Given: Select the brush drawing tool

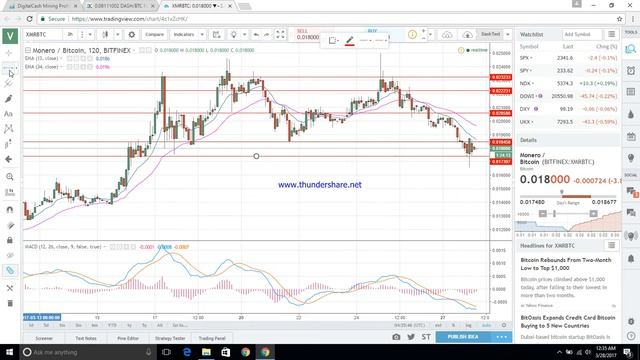Looking at the screenshot, I should pos(9,99).
